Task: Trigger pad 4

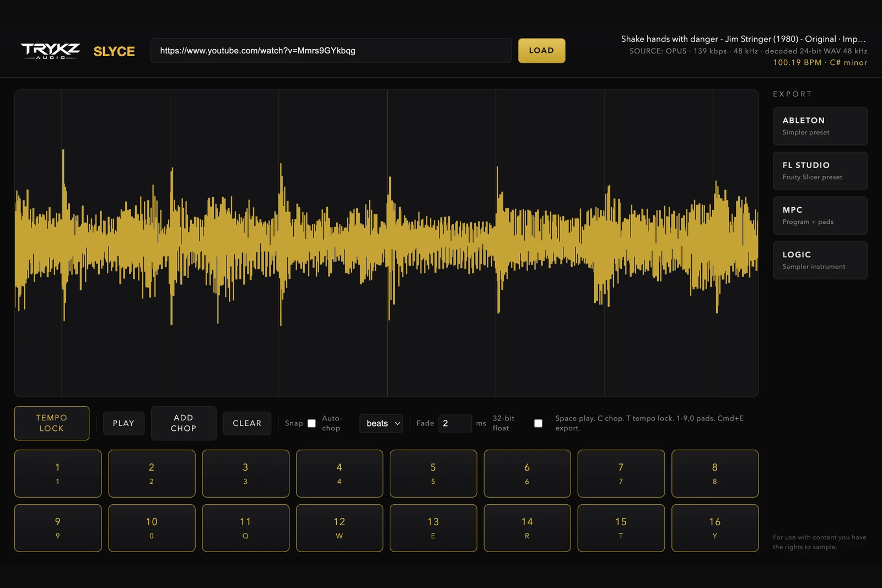Action: coord(340,473)
